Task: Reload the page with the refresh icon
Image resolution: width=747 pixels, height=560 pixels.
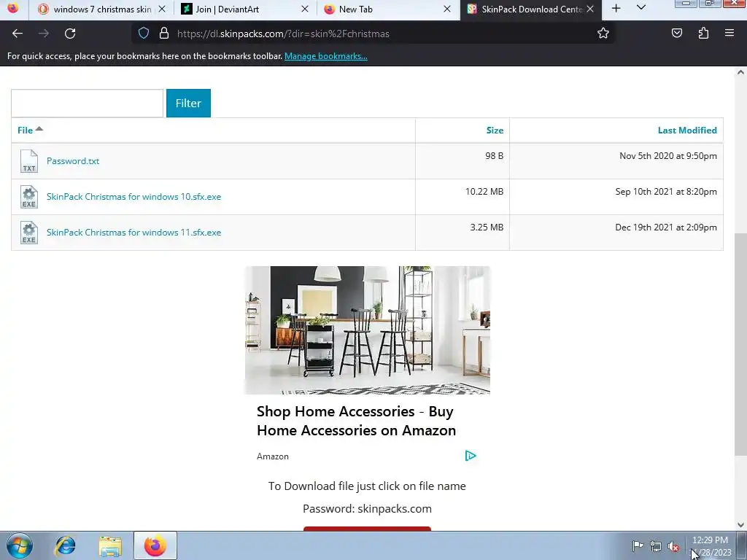Action: tap(70, 34)
